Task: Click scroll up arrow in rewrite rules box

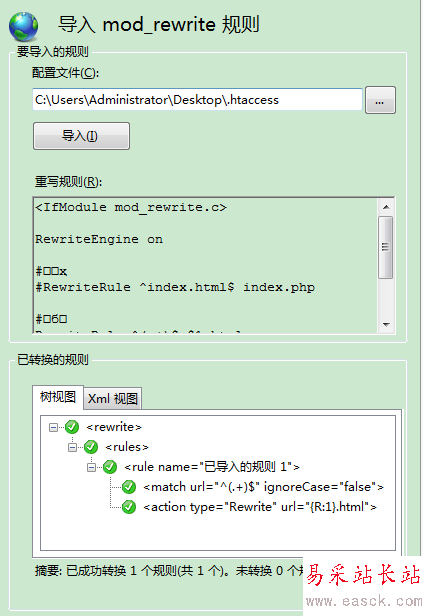Action: [x=386, y=207]
